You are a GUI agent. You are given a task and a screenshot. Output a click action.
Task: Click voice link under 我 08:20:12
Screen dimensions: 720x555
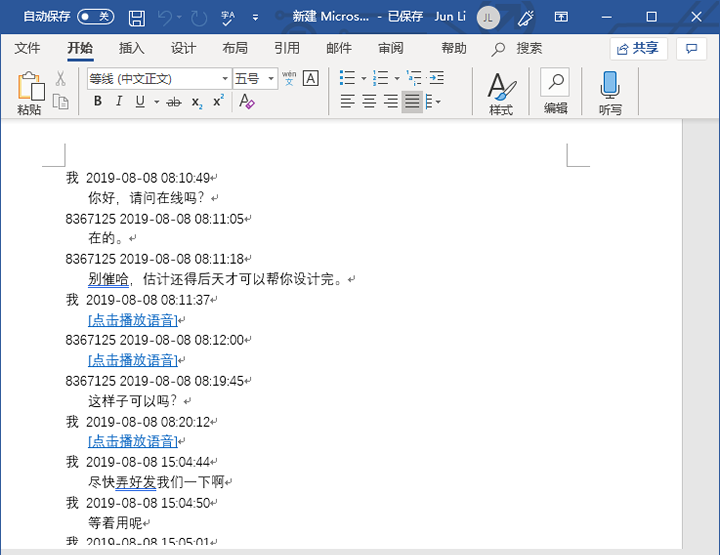[x=133, y=441]
